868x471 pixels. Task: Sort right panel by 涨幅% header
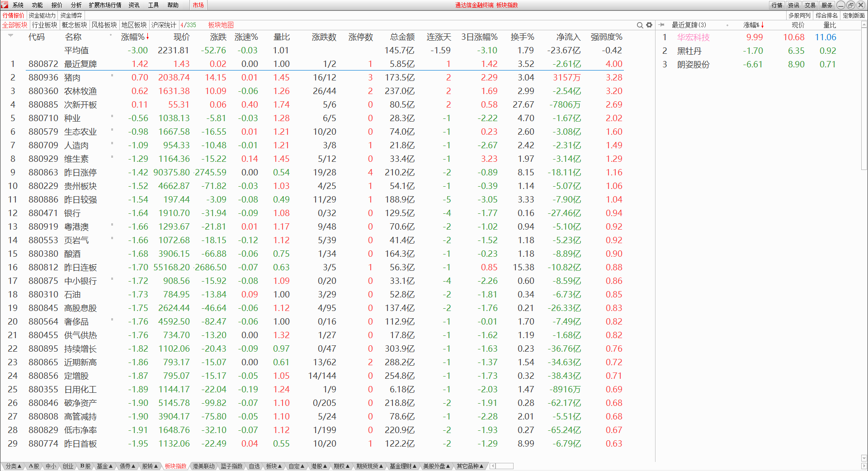(x=753, y=25)
